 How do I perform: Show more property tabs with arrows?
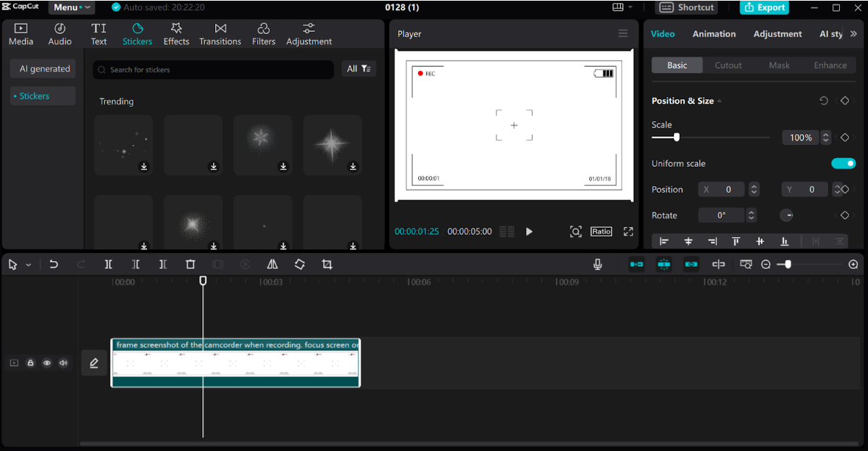pos(854,34)
